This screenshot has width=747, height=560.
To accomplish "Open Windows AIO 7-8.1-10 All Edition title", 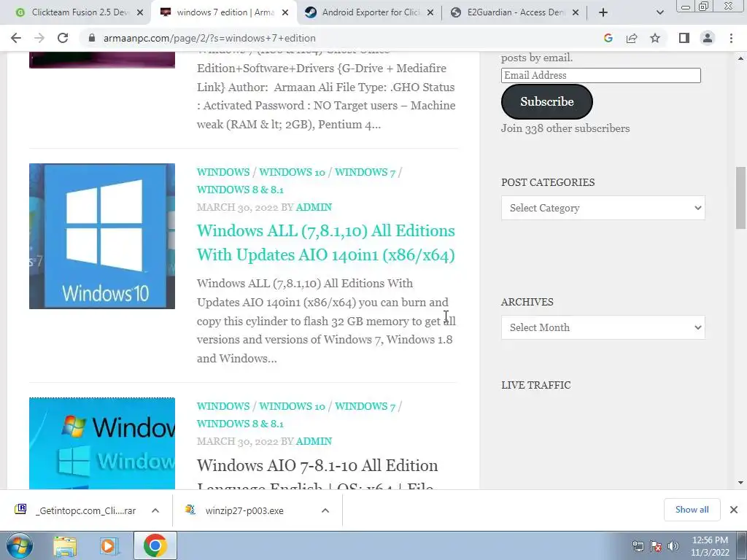I will [317, 476].
